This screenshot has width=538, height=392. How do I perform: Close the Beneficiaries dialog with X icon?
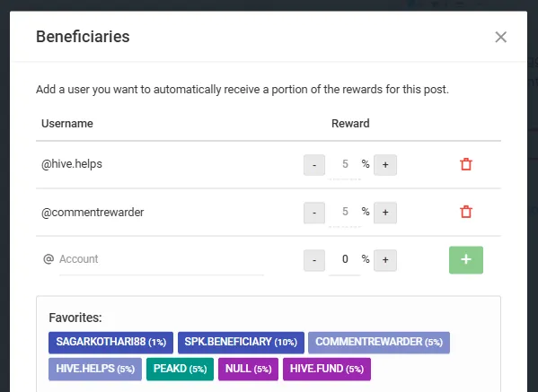pyautogui.click(x=501, y=37)
